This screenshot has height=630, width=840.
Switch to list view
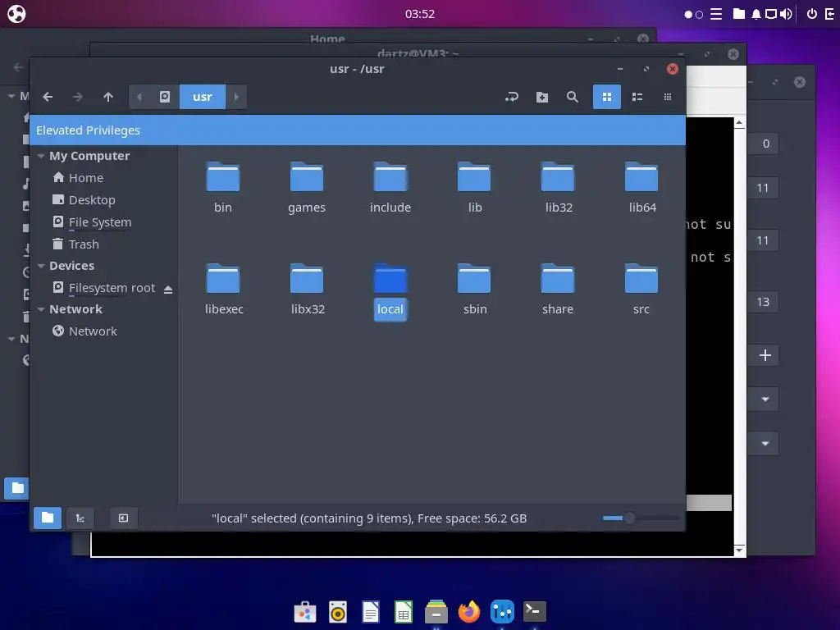[x=637, y=97]
